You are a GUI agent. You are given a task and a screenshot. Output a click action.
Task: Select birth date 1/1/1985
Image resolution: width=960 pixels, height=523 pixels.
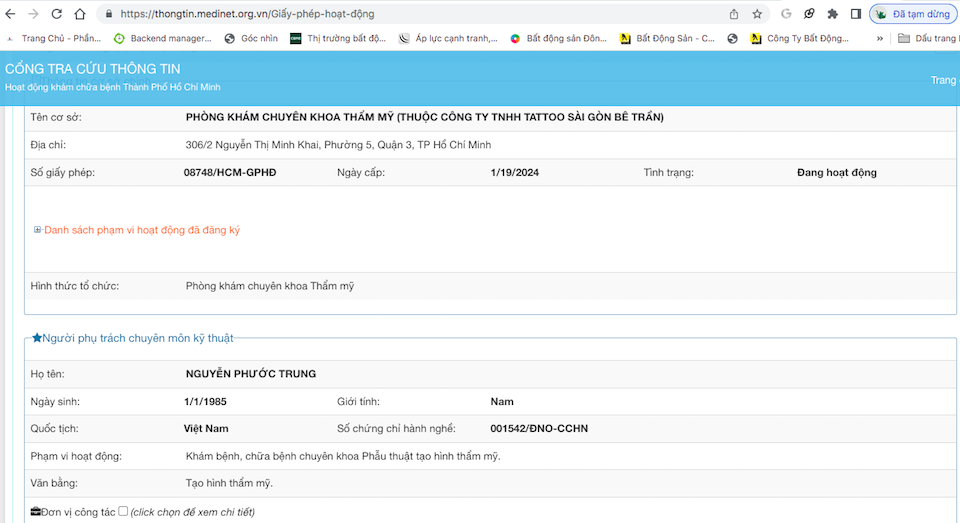pyautogui.click(x=205, y=402)
